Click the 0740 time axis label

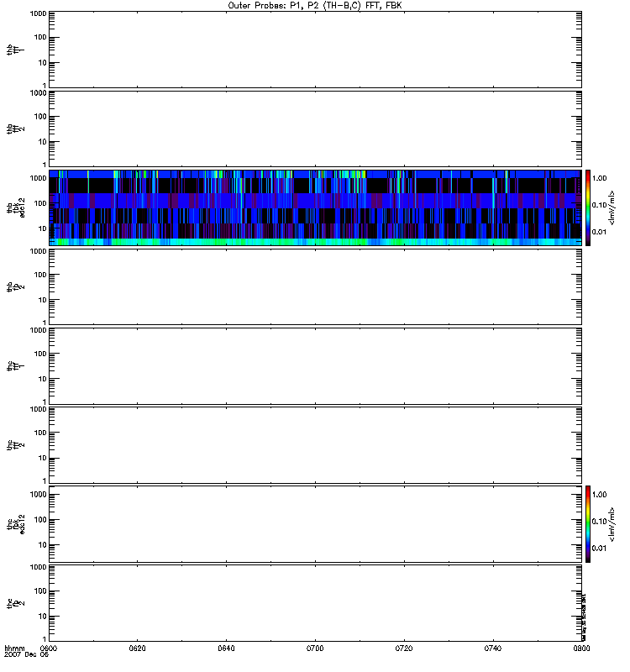pyautogui.click(x=493, y=648)
